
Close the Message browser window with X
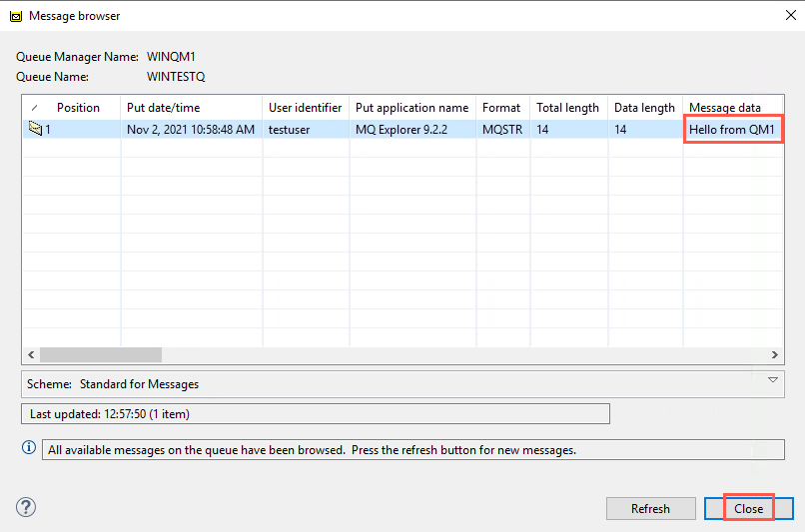791,15
